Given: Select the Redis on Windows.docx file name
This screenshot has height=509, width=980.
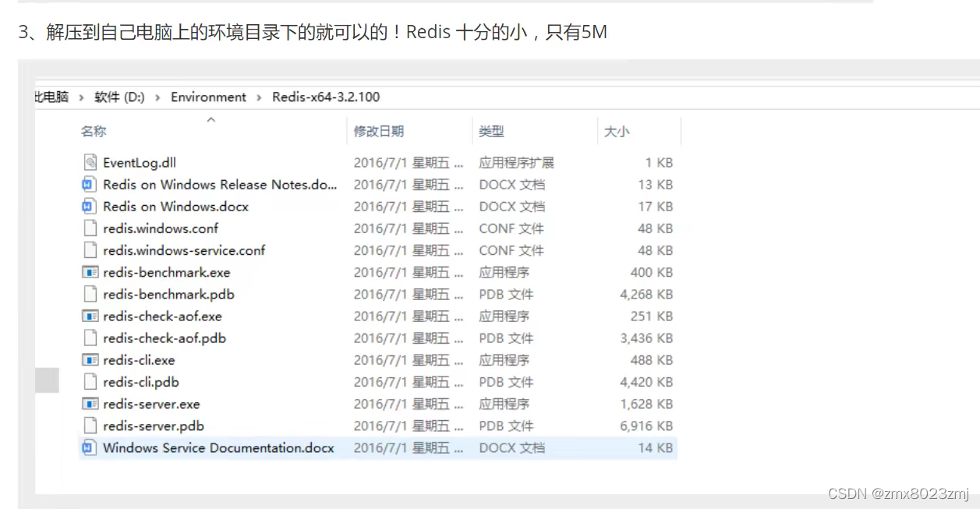Looking at the screenshot, I should click(176, 207).
